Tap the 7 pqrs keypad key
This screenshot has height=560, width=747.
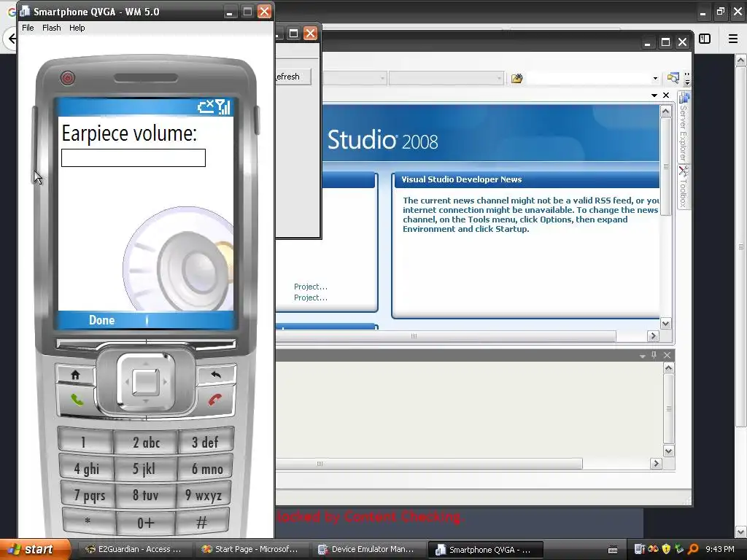pos(88,495)
